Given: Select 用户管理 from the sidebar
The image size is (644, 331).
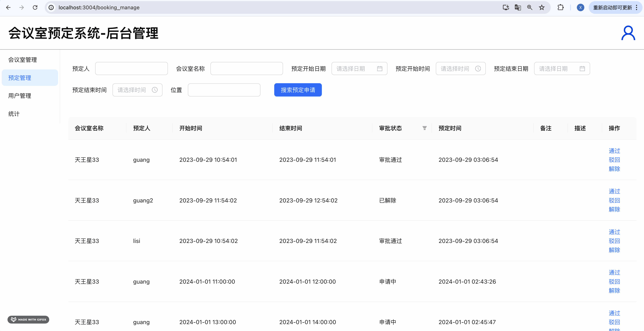Looking at the screenshot, I should (20, 96).
